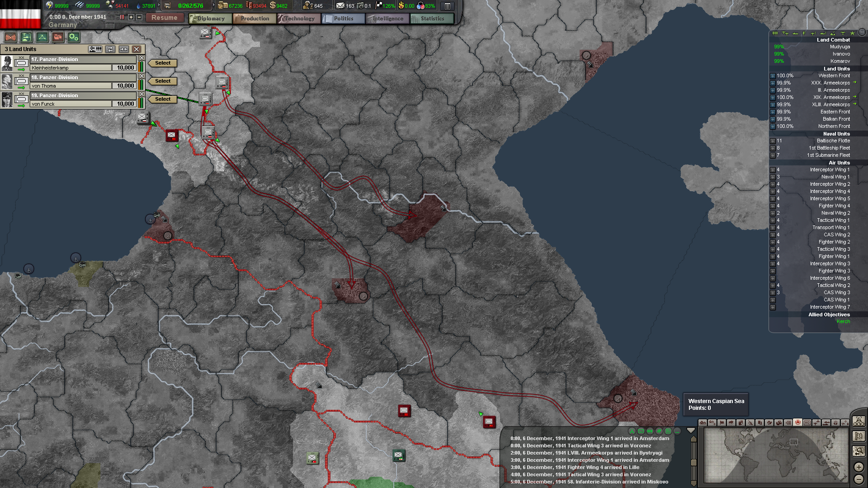
Task: Expand the XXX. Armeekorps entry
Action: point(773,83)
